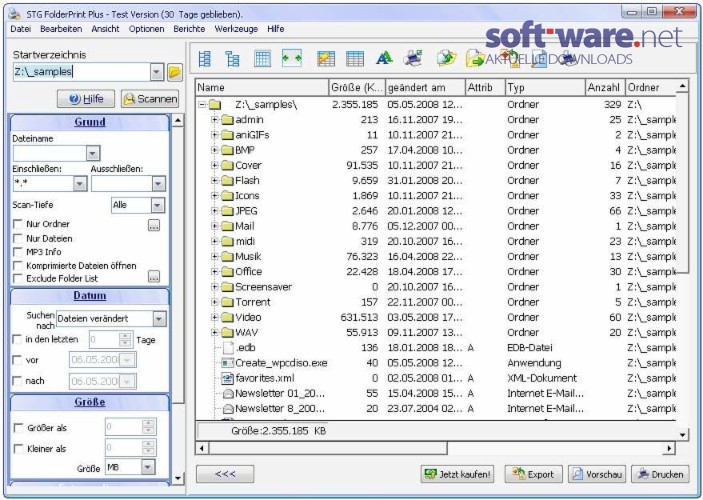Open the Einschließen filter dropdown
Image resolution: width=703 pixels, height=500 pixels.
pos(80,183)
